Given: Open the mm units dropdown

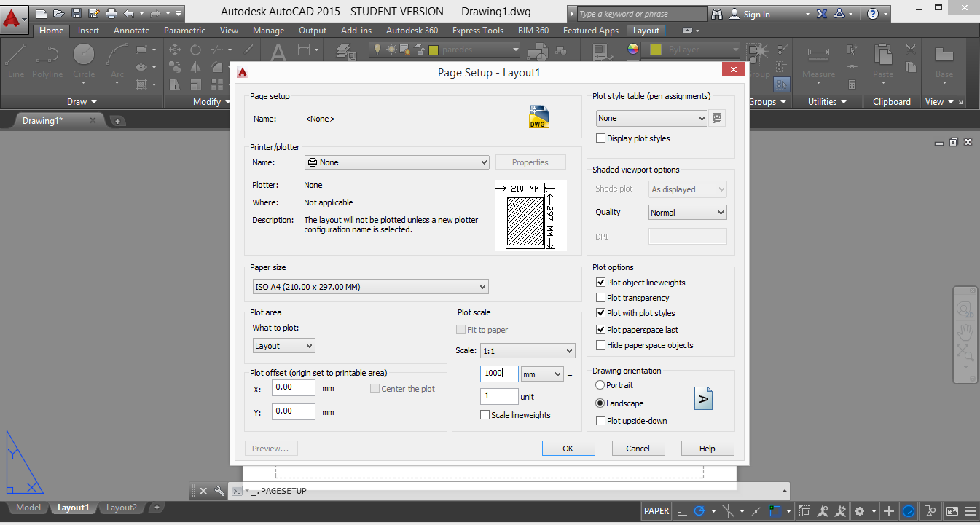Looking at the screenshot, I should pyautogui.click(x=543, y=374).
